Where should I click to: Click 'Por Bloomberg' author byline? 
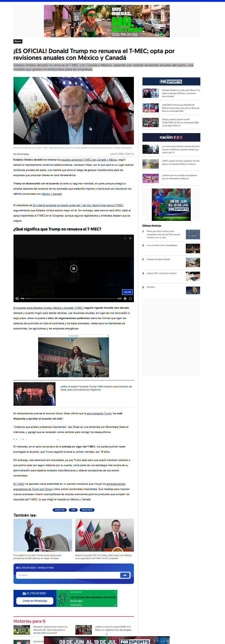pyautogui.click(x=21, y=154)
